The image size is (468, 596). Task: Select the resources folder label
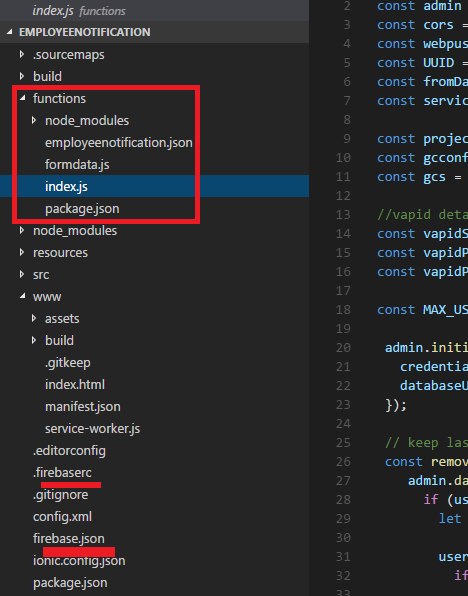(60, 253)
